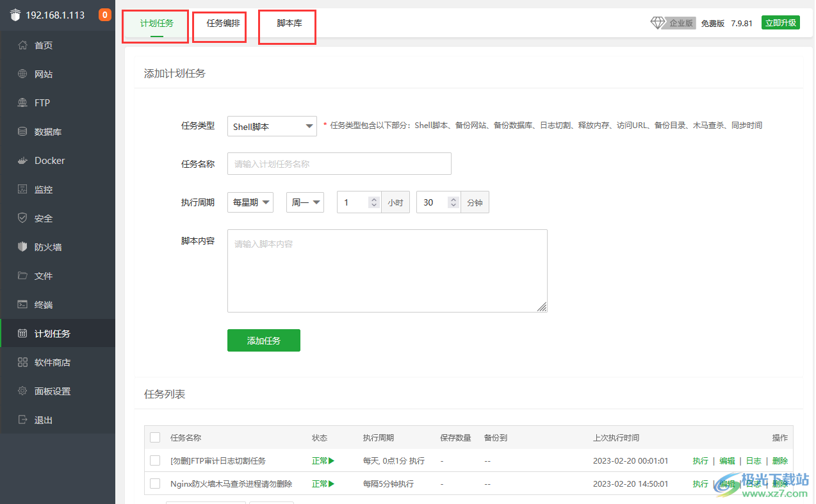
Task: Click the orange notification badge 0
Action: (x=105, y=15)
